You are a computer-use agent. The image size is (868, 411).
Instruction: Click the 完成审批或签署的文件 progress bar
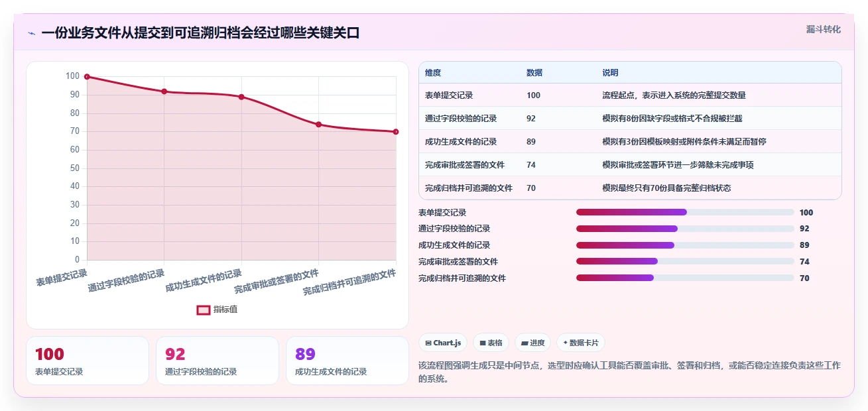point(685,262)
